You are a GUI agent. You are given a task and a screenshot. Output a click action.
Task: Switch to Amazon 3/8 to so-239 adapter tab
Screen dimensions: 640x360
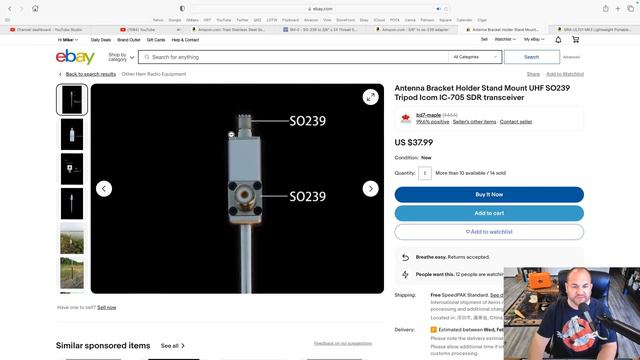(412, 30)
